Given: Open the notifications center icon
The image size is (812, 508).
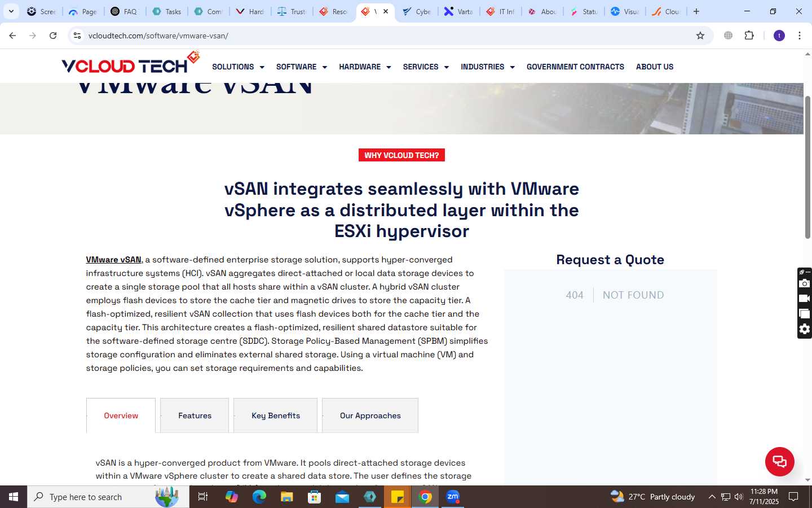Looking at the screenshot, I should [793, 497].
